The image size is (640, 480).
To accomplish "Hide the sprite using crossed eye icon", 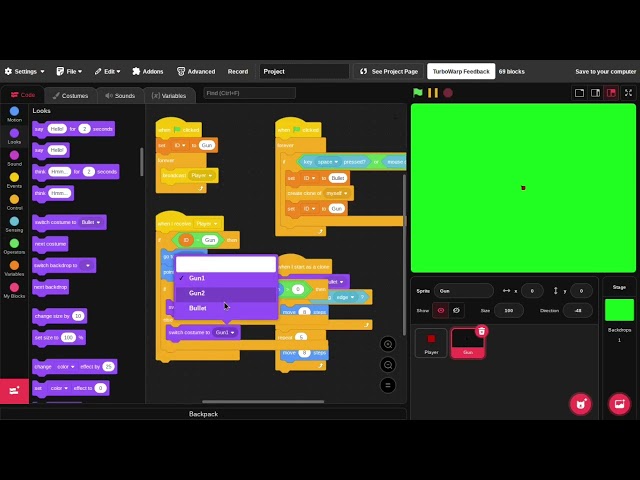I will click(x=456, y=310).
